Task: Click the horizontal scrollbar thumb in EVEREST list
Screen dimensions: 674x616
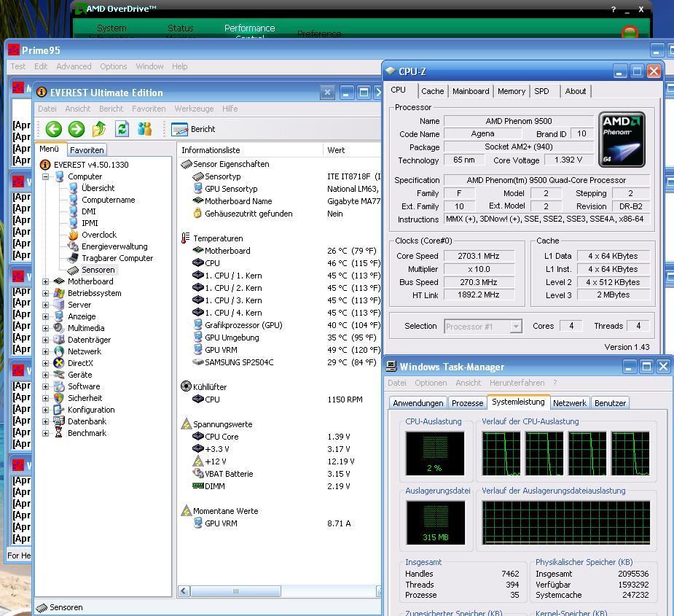Action: click(235, 591)
